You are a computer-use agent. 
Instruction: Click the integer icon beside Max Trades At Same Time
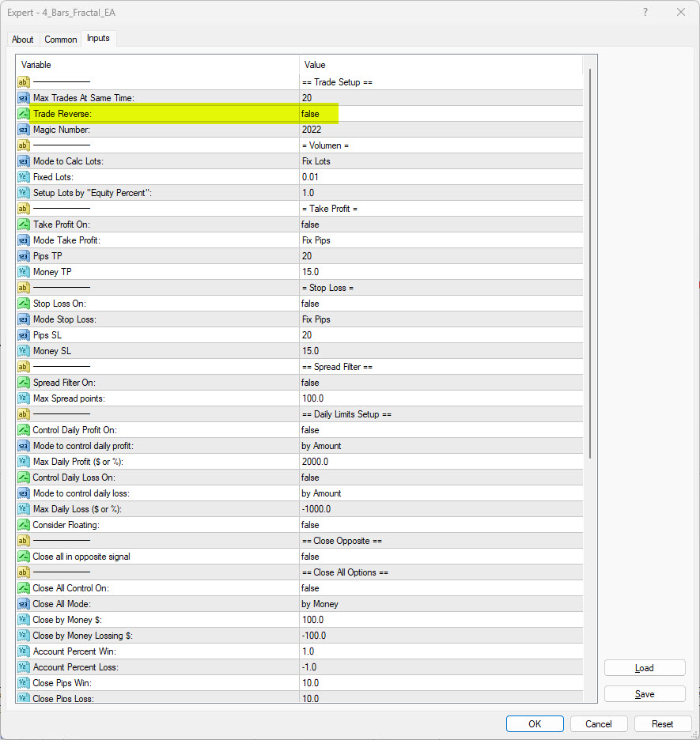(x=24, y=98)
